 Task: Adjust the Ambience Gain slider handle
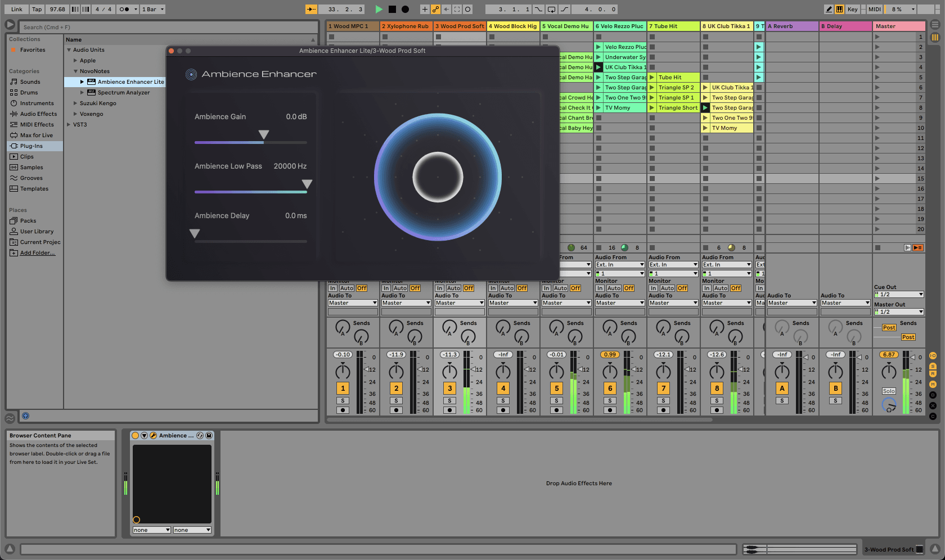click(x=264, y=134)
